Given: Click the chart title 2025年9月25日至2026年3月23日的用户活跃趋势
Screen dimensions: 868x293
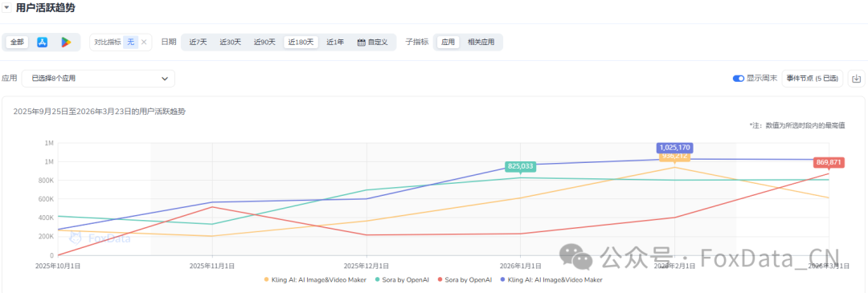Looking at the screenshot, I should (x=100, y=112).
